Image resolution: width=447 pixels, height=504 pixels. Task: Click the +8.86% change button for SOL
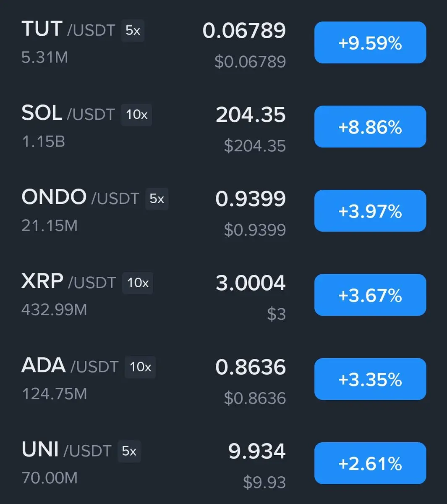point(370,127)
